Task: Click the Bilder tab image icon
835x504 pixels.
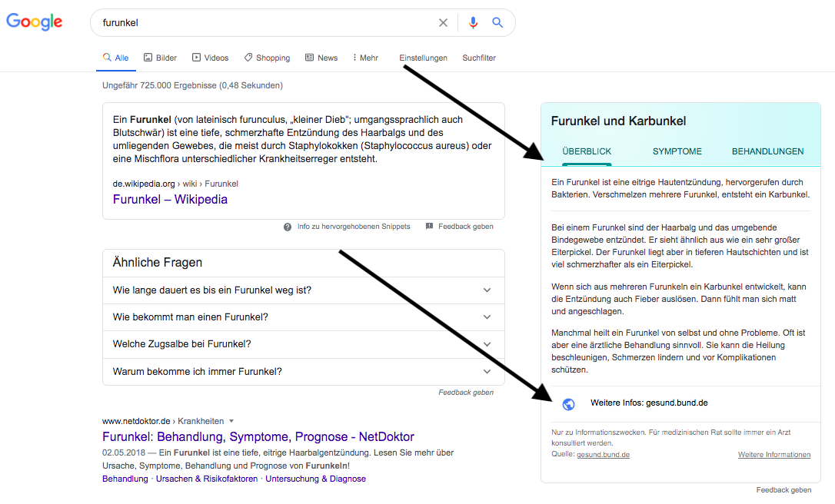Action: click(x=148, y=58)
